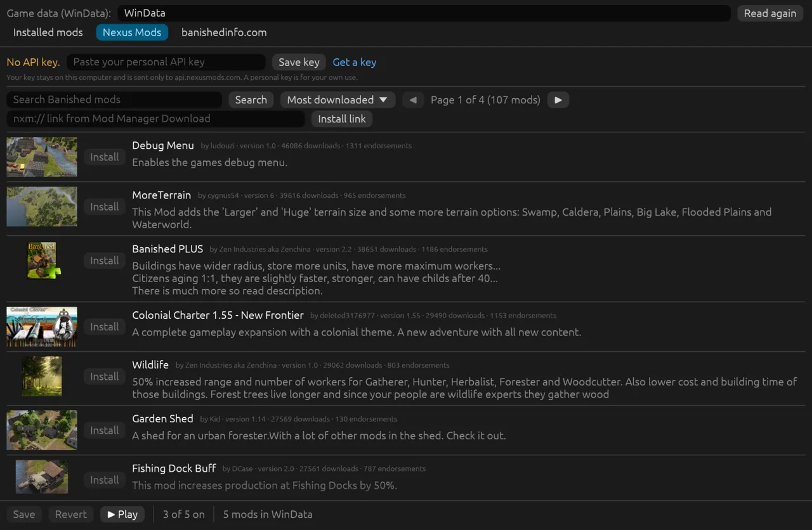Follow the Get a key link
The image size is (812, 530).
coord(355,62)
